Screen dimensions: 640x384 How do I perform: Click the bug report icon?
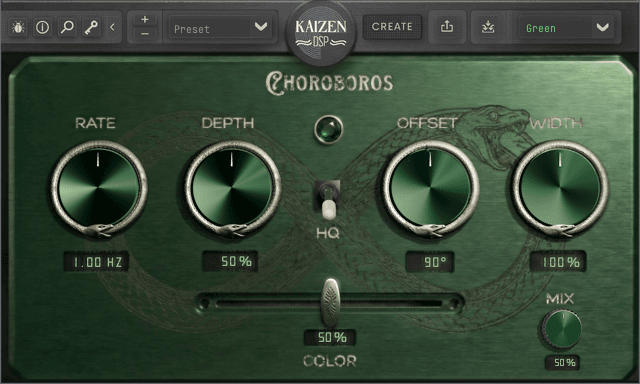18,27
